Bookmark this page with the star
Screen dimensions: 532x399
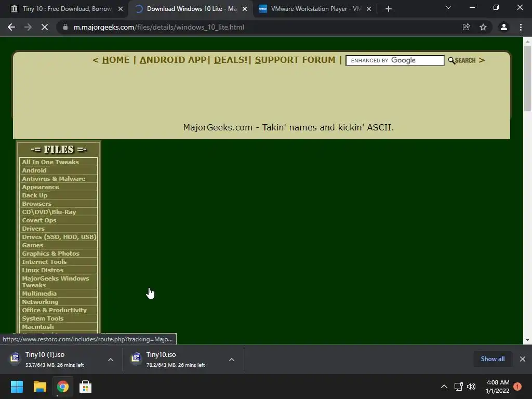pyautogui.click(x=483, y=27)
